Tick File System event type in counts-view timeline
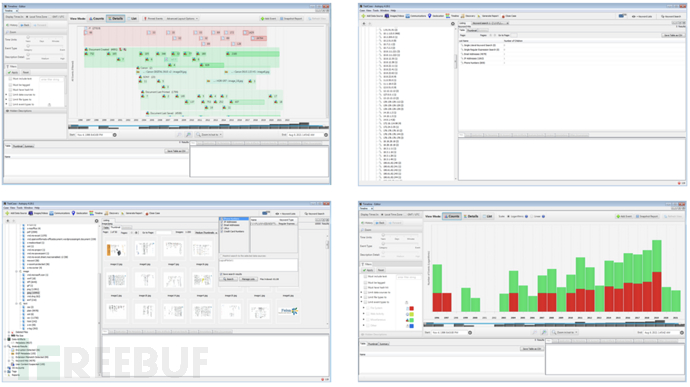This screenshot has height=387, width=690. (x=368, y=308)
